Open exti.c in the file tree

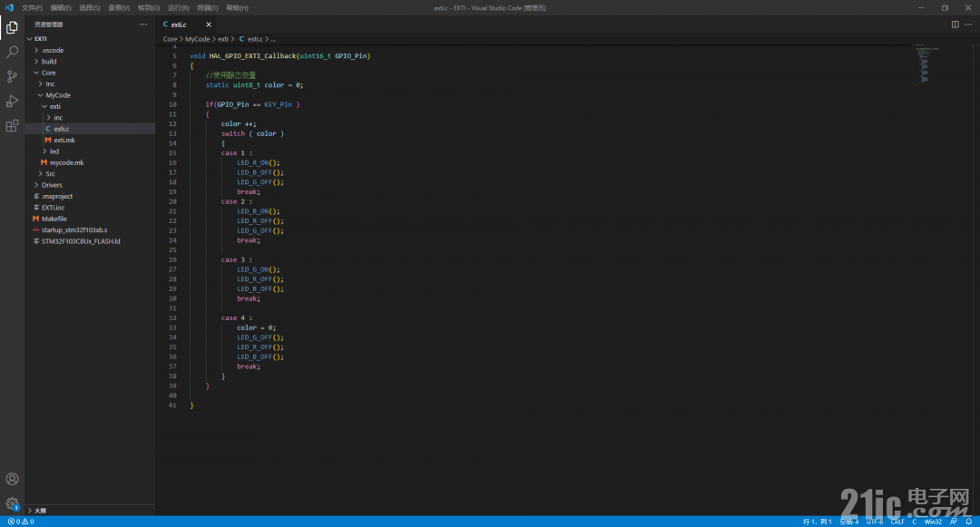coord(90,129)
